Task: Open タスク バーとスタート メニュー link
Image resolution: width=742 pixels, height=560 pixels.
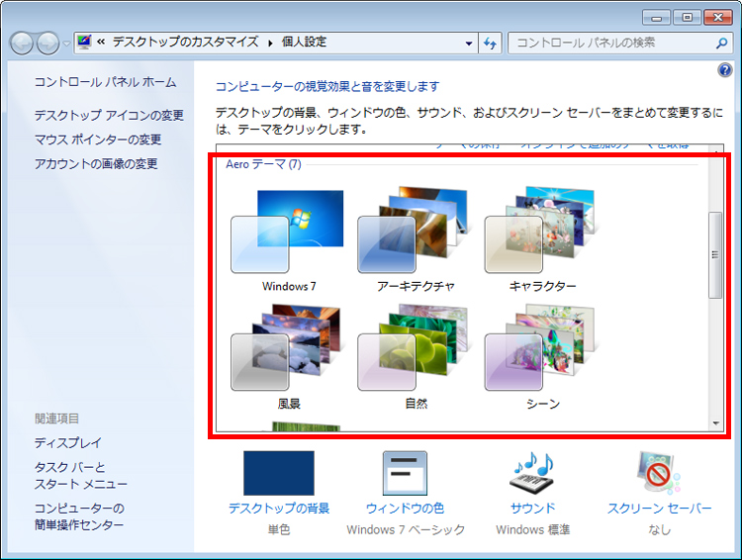Action: 81,476
